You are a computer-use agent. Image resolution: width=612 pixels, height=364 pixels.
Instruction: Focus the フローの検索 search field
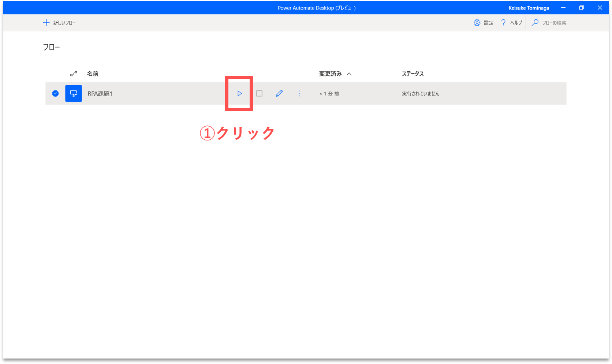tap(554, 23)
